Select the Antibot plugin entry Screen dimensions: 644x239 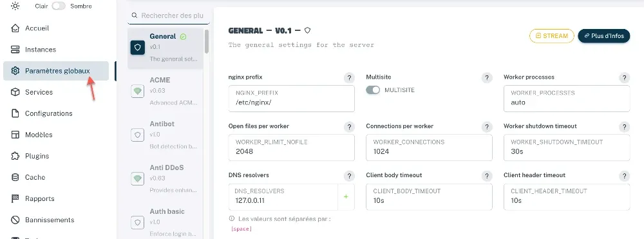tap(165, 135)
